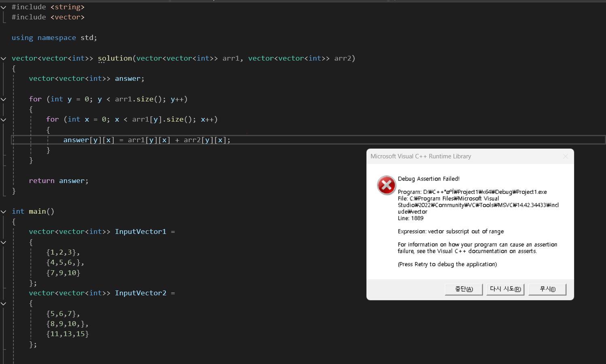Click the '{5,6,7},' initializer row
The width and height of the screenshot is (606, 364).
(x=63, y=314)
